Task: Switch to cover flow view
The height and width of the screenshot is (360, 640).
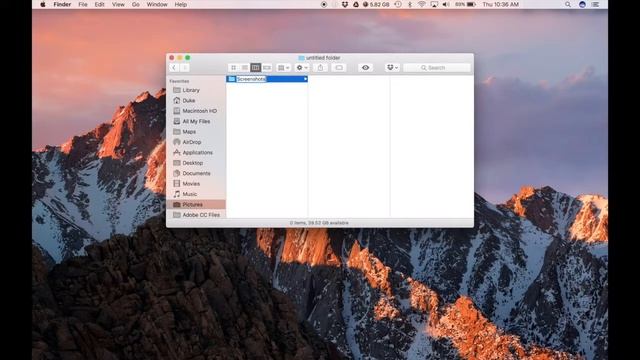Action: (x=267, y=68)
